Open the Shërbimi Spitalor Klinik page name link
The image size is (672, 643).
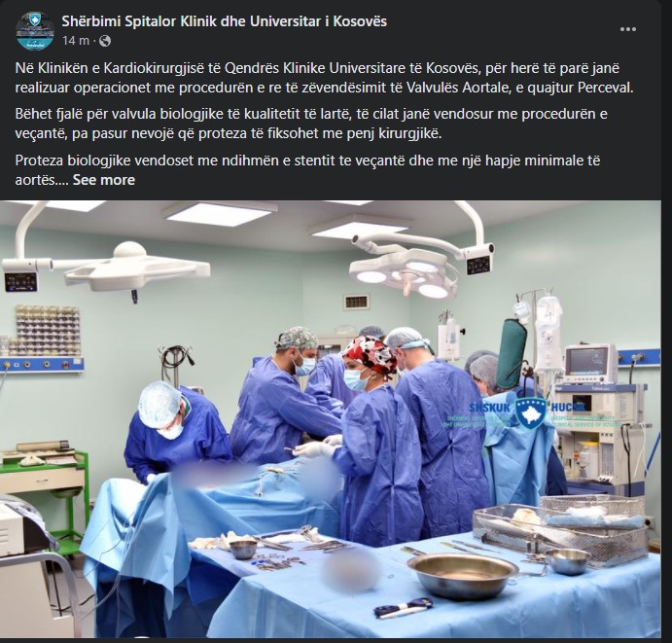(224, 21)
